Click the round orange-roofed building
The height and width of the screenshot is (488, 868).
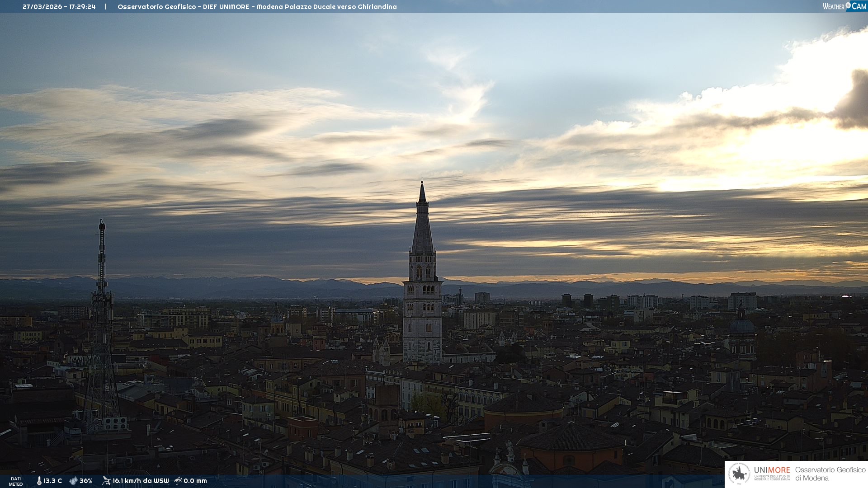[x=523, y=409]
